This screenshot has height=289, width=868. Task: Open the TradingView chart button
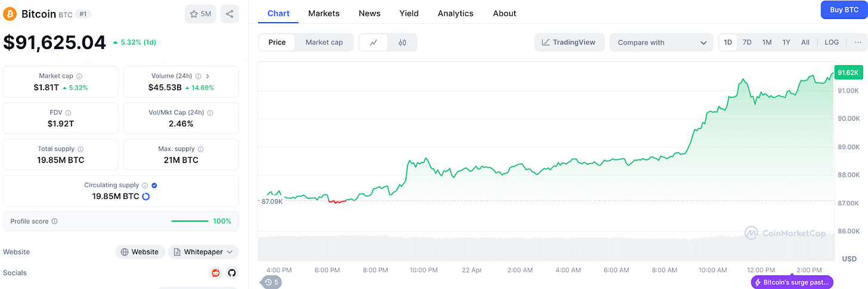[x=569, y=42]
